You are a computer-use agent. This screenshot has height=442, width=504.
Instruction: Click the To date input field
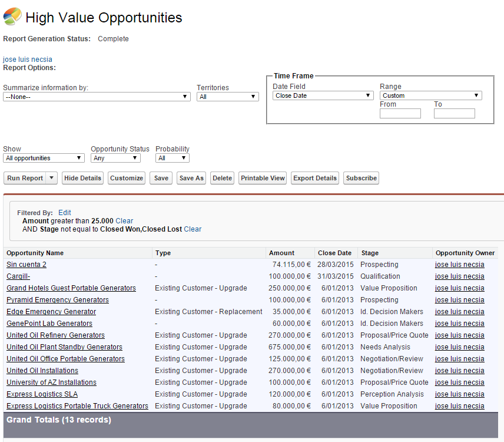[x=454, y=113]
